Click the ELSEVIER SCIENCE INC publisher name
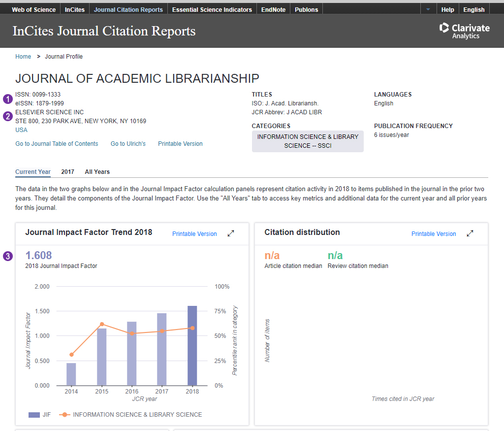The image size is (504, 431). pos(50,112)
